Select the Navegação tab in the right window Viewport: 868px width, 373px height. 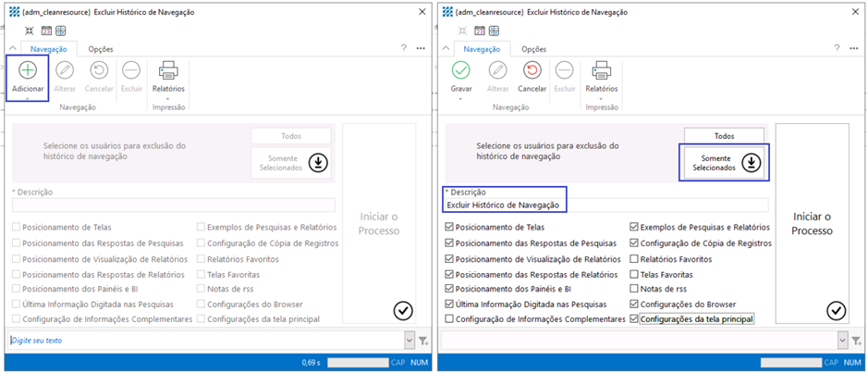(482, 49)
